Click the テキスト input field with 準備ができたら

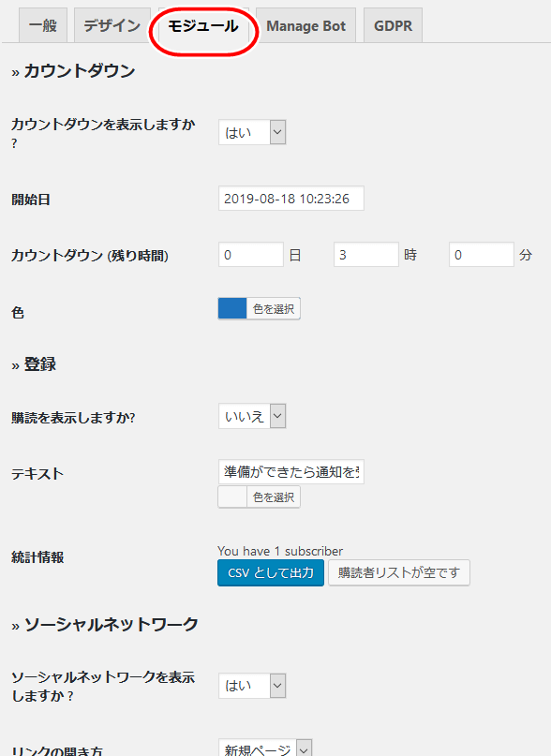pyautogui.click(x=290, y=471)
